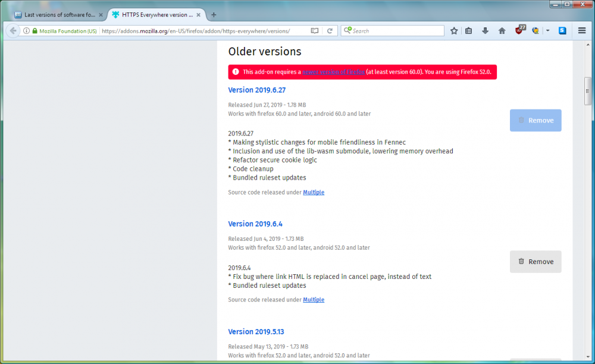
Task: Click Remove button for version 2019.6.4
Action: pos(535,262)
